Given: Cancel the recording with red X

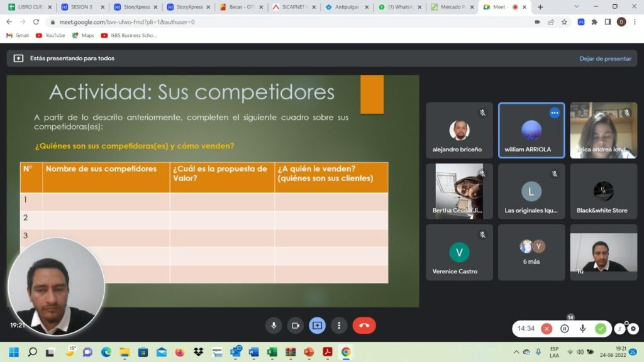Looking at the screenshot, I should 547,328.
